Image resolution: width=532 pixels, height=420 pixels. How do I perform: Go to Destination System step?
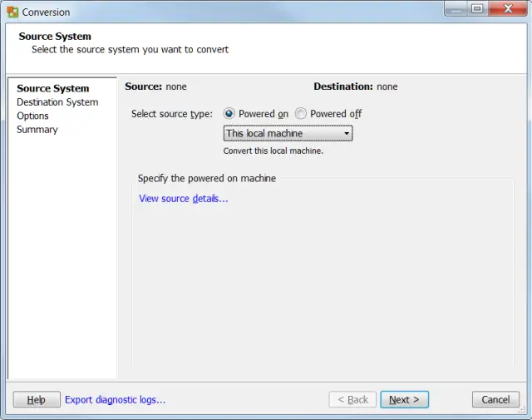pos(57,102)
